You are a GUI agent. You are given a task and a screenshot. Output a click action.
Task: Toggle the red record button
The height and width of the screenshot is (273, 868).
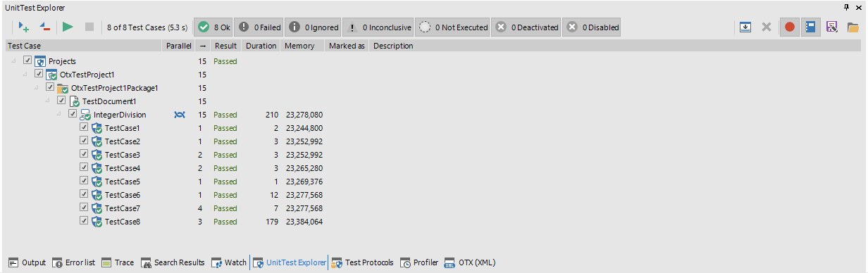(790, 27)
